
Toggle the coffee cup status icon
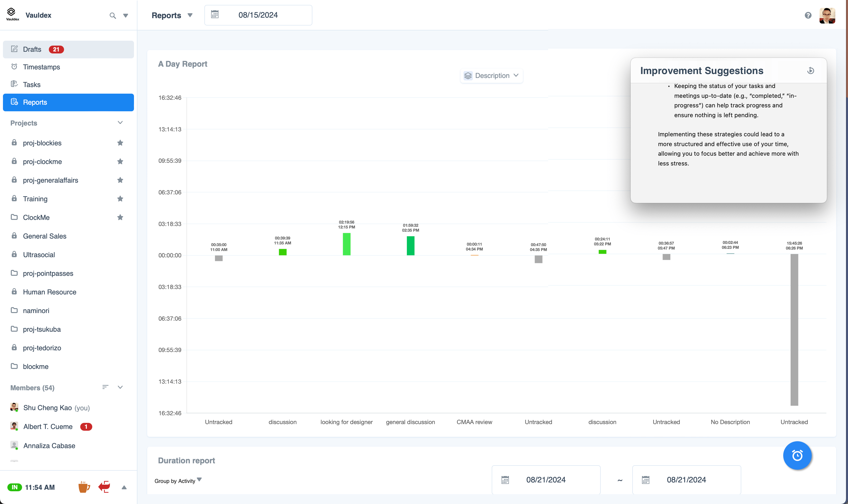[84, 487]
